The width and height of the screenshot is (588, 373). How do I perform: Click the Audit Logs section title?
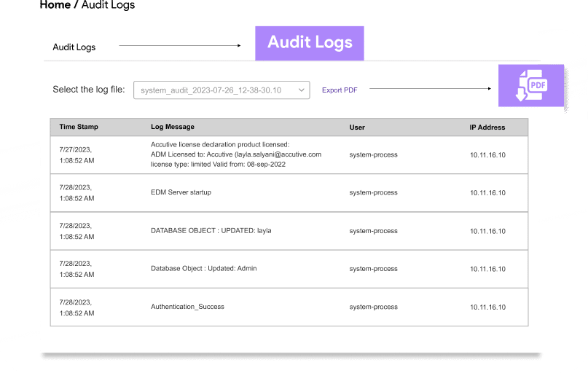pos(74,47)
